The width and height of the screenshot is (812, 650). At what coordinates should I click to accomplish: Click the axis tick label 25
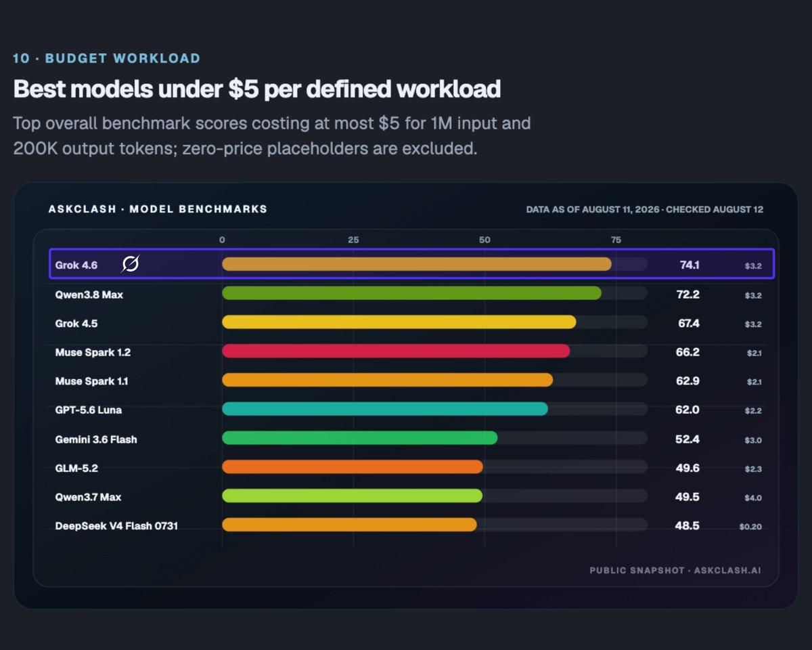353,240
